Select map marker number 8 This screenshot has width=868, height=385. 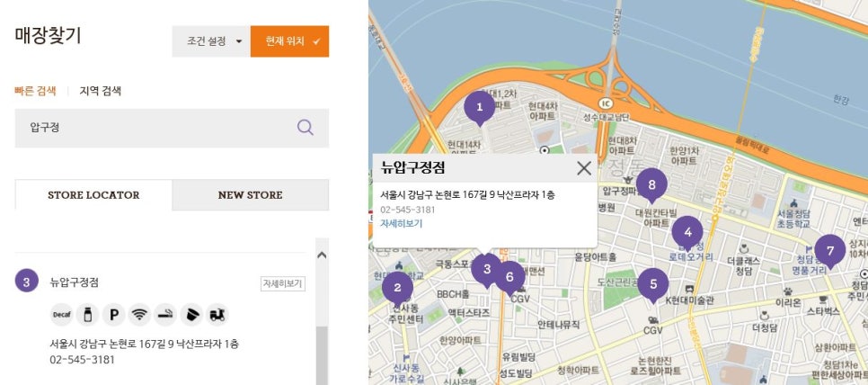(651, 185)
